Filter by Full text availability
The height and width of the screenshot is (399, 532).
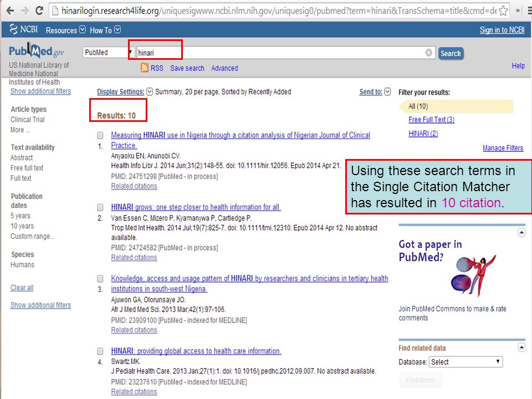coord(21,178)
